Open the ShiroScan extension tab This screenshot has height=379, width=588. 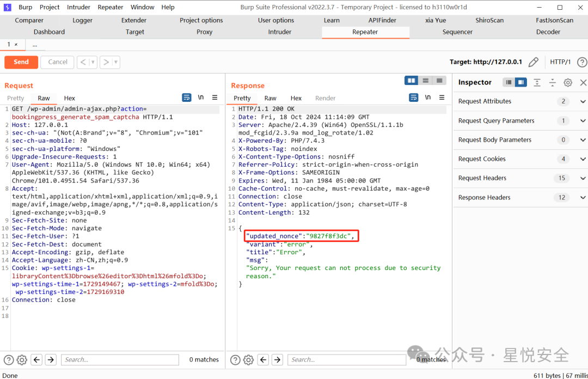[489, 20]
